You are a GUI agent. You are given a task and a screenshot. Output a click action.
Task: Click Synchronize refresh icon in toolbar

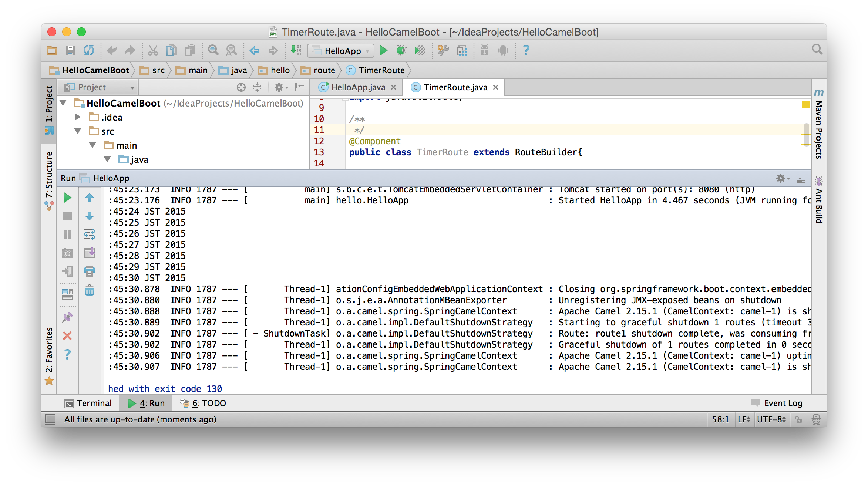(x=89, y=50)
